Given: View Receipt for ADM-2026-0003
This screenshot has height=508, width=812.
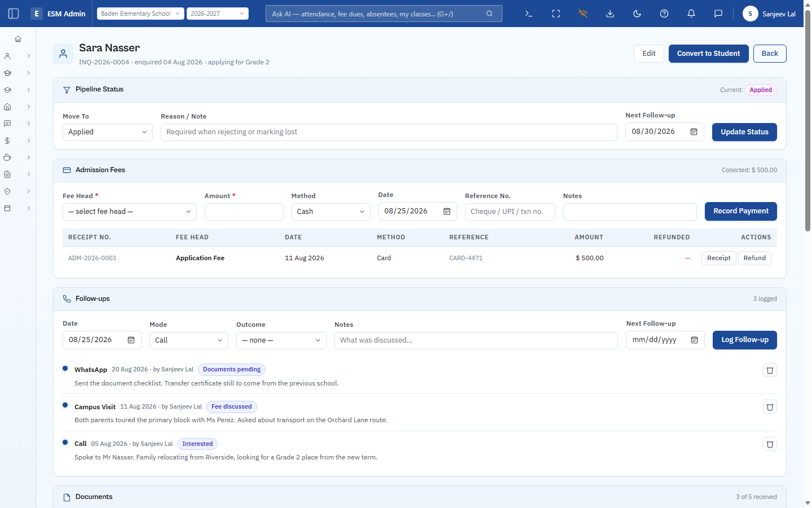Looking at the screenshot, I should [719, 258].
